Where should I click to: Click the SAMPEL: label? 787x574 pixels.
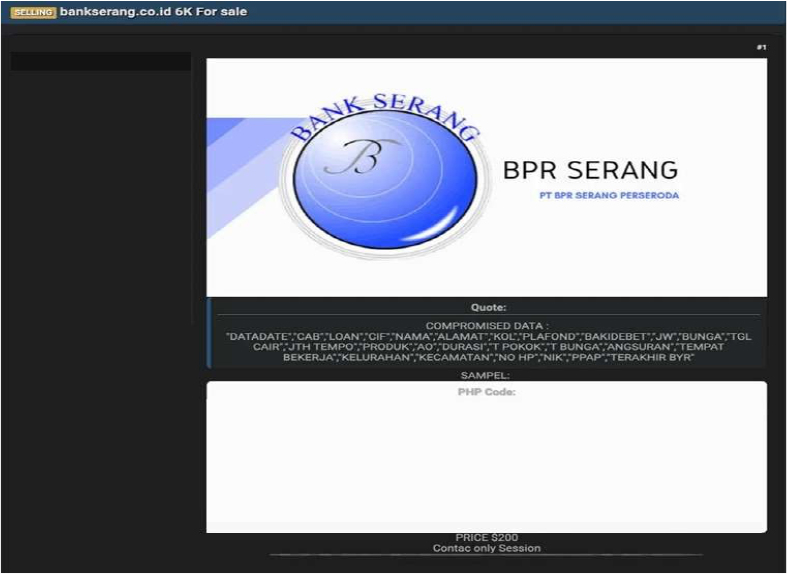pyautogui.click(x=485, y=375)
